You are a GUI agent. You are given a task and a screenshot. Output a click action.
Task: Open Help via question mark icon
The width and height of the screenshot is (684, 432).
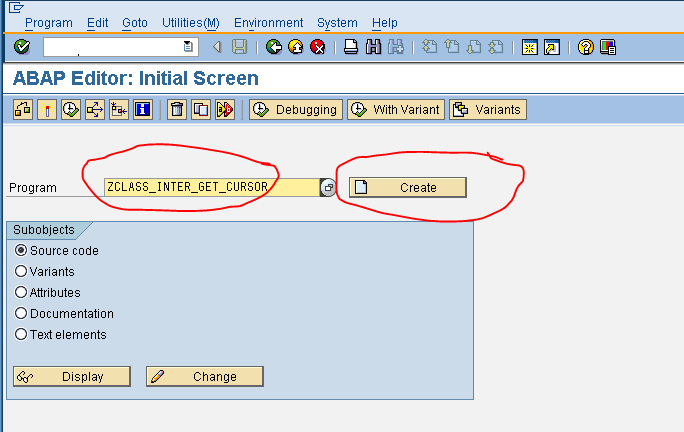[585, 47]
